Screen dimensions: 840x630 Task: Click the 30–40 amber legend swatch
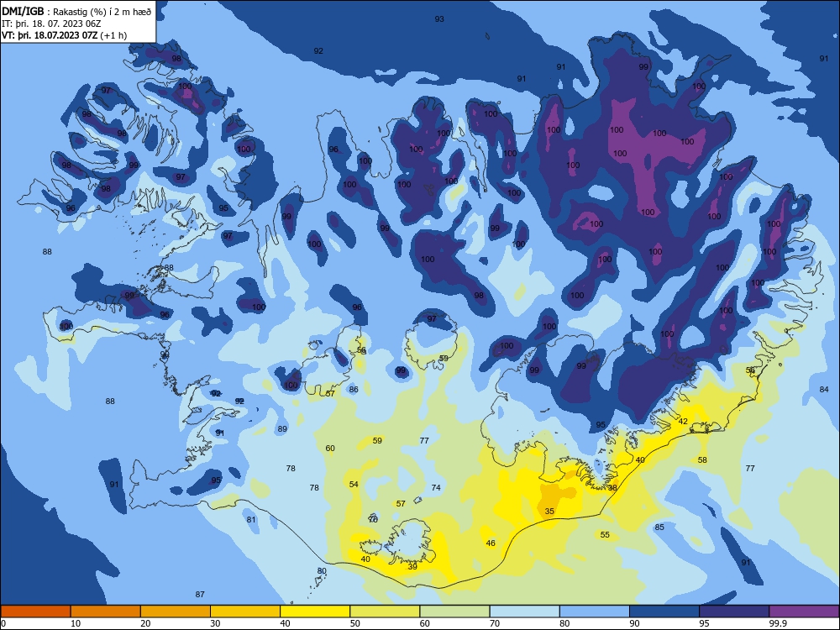(245, 612)
